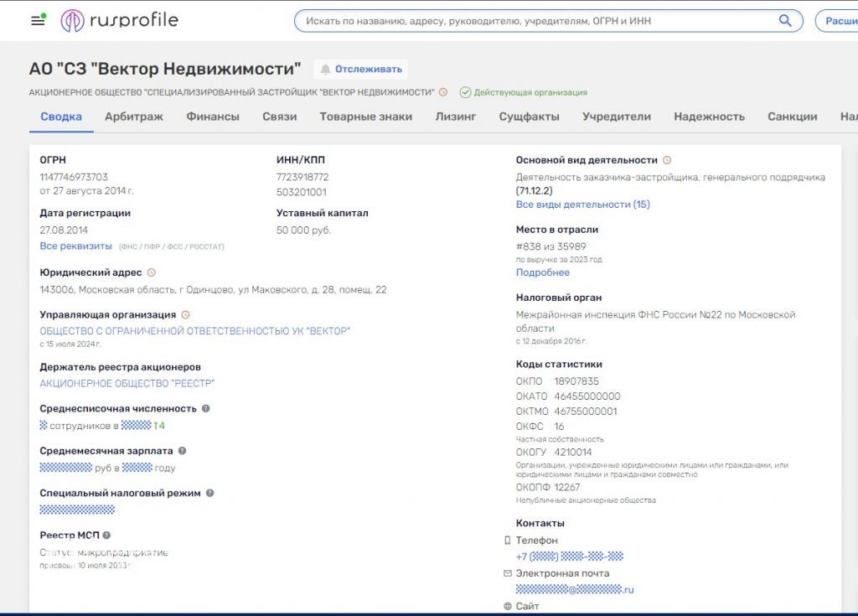
Task: Click hidden special tax regime value
Action: pyautogui.click(x=77, y=510)
